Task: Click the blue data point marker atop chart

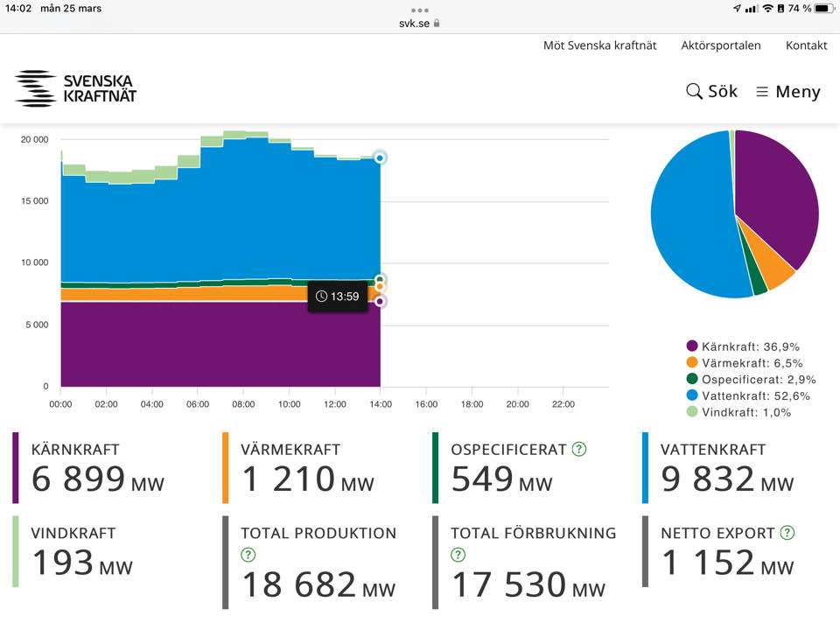Action: (380, 157)
